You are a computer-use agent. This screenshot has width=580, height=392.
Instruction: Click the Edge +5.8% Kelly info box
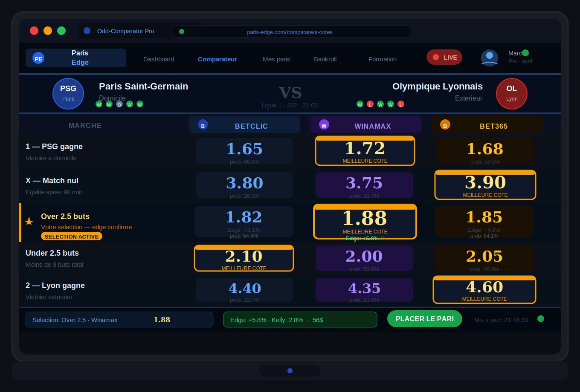point(300,320)
